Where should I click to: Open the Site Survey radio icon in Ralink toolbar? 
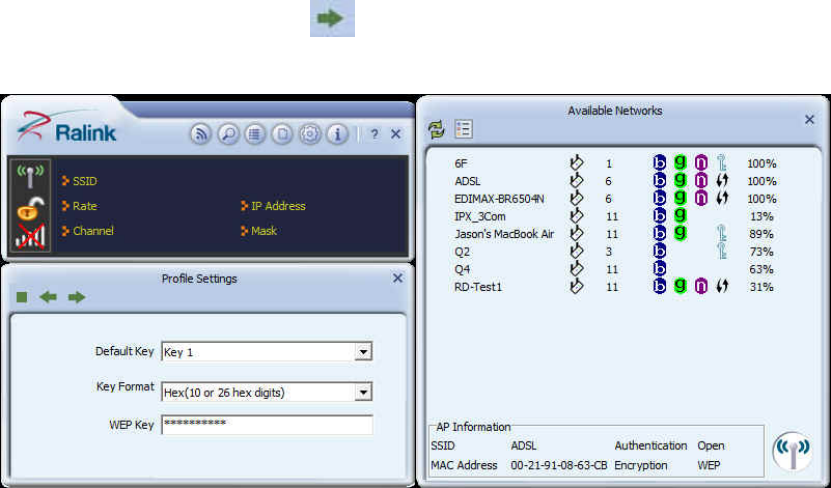pos(200,134)
